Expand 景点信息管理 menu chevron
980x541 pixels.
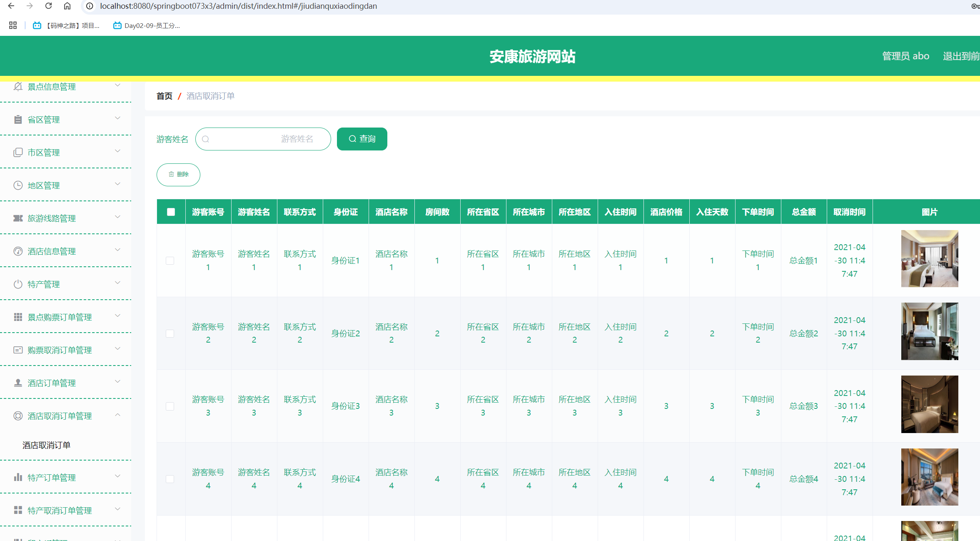[x=118, y=85]
